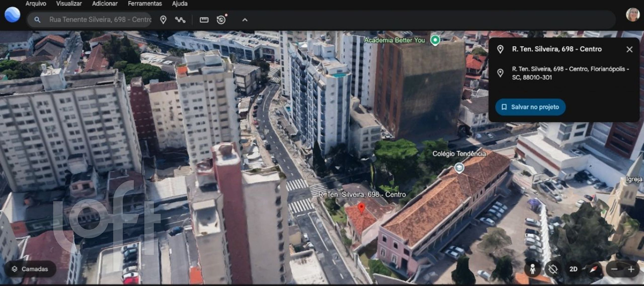The image size is (644, 286).
Task: Collapse the toolbar with the chevron up arrow
Action: [x=245, y=20]
